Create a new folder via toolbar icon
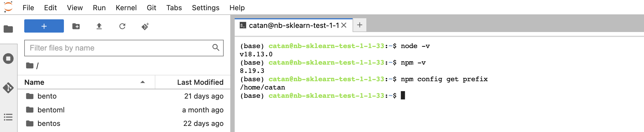Screen dimensions: 644x132 pos(76,26)
